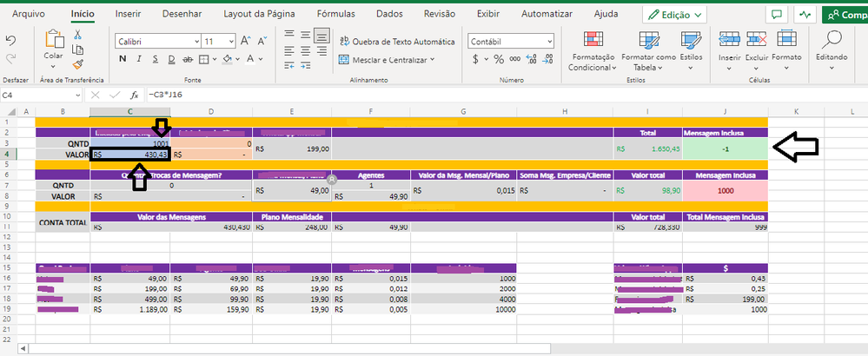Viewport: 868px width, 356px height.
Task: Apply thousands separator style
Action: coord(515,58)
